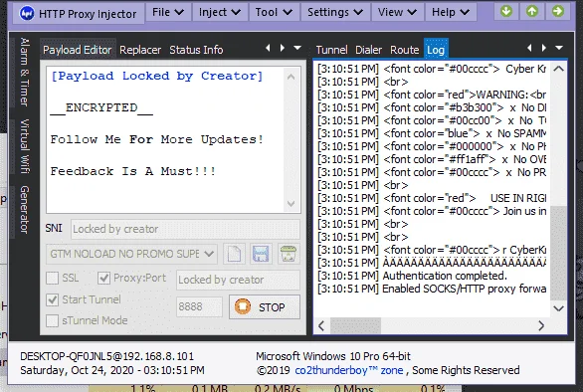Open the Tool menu

[274, 12]
